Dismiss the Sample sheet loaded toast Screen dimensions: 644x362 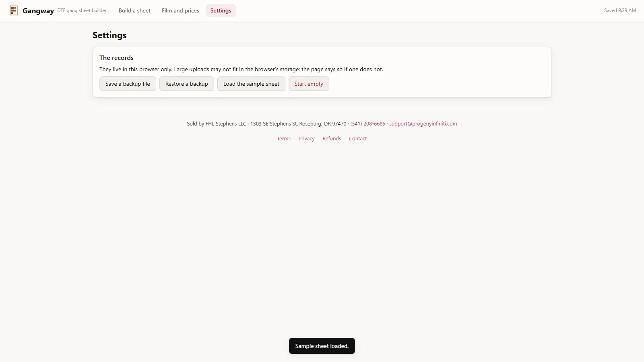322,346
